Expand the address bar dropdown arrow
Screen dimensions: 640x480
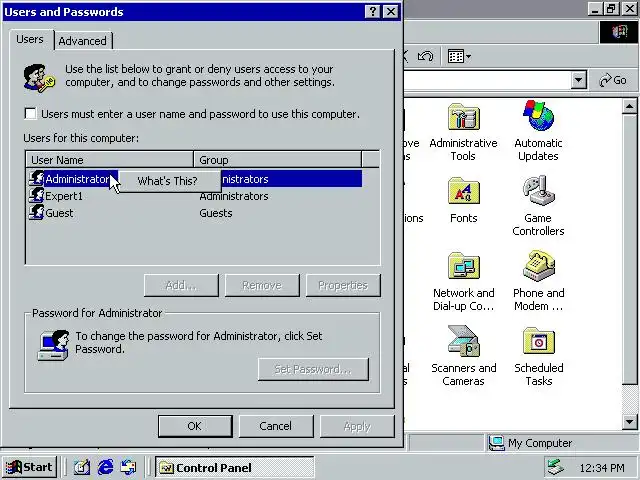578,80
